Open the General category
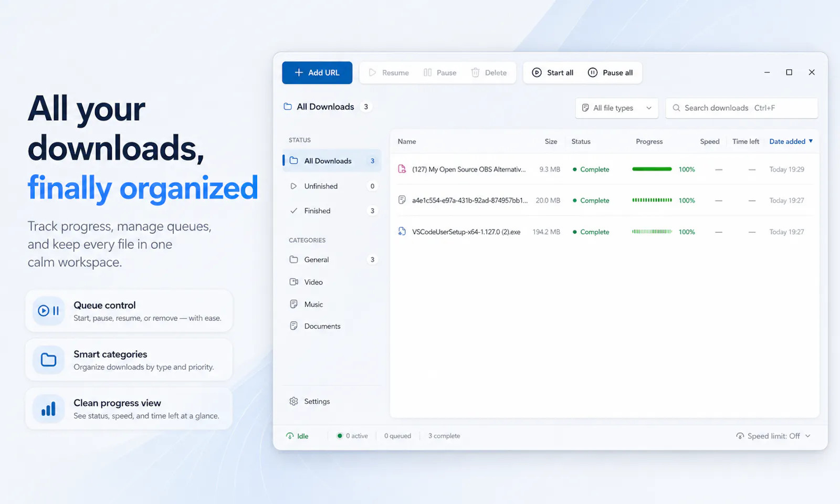The image size is (840, 504). tap(332, 259)
